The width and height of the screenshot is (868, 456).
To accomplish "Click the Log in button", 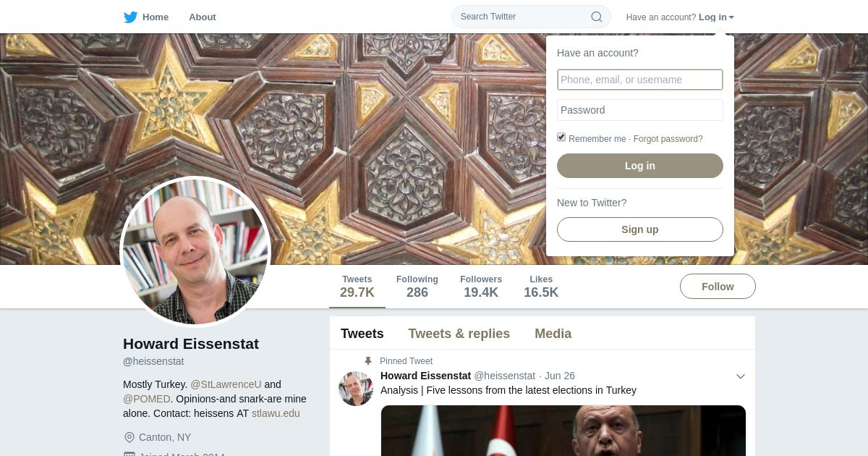I will click(640, 166).
